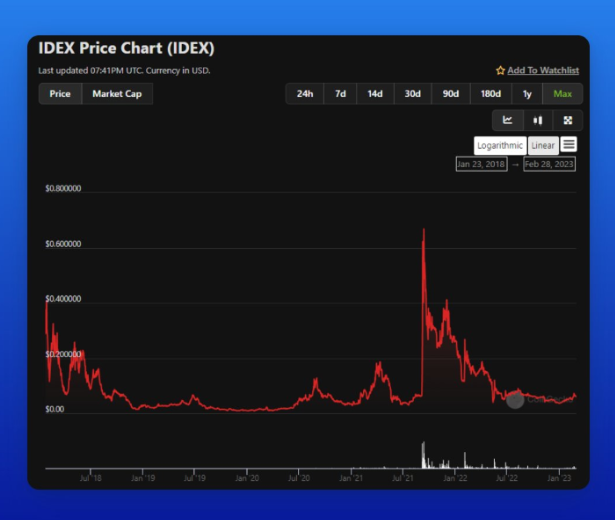Screen dimensions: 615x520
Task: Edit the end date Feb 28, 2023
Action: coord(549,164)
